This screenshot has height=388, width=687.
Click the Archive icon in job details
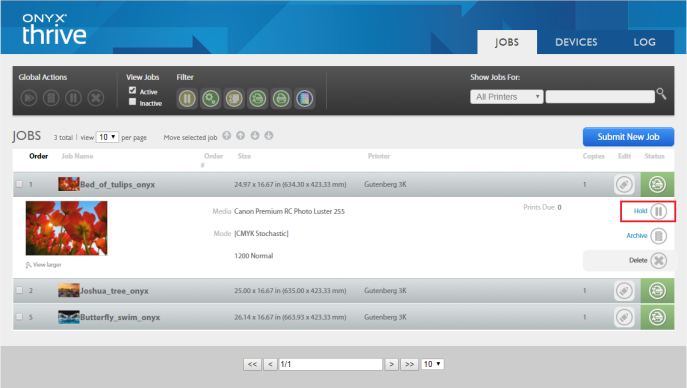658,236
